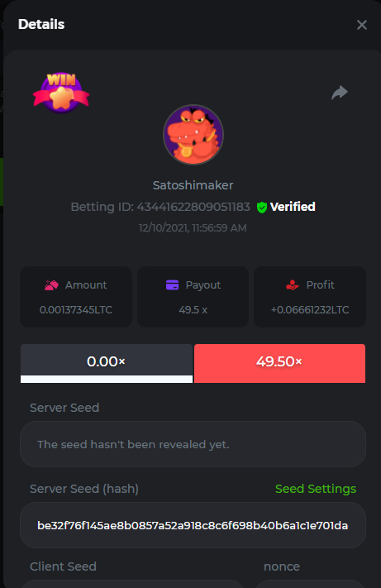Click the Amount coins icon
The height and width of the screenshot is (588, 381).
coord(52,285)
